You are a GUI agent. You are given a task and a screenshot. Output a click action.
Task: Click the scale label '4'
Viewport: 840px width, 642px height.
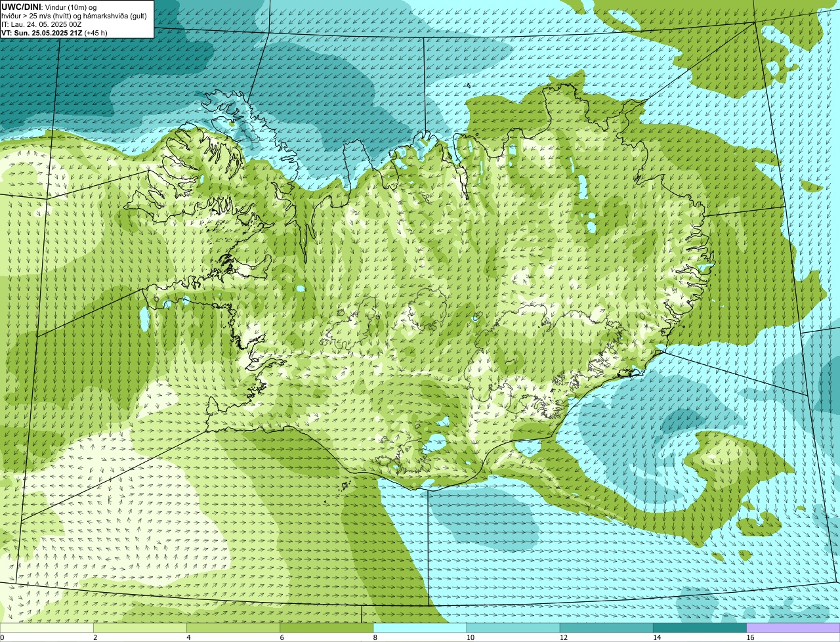(188, 637)
